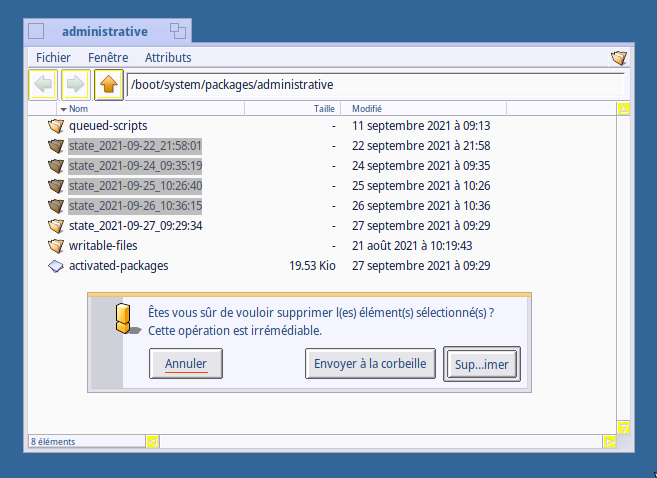The image size is (657, 478).
Task: Click the vertical scrollbar up arrow
Action: (x=623, y=109)
